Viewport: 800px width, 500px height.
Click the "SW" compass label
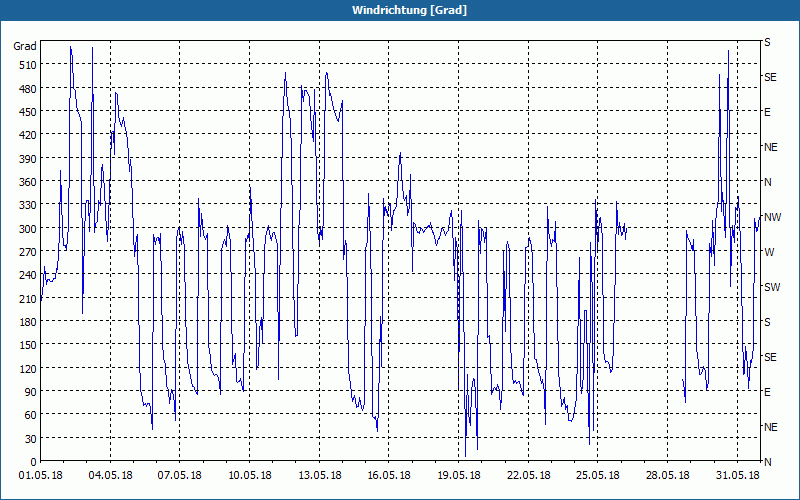pos(772,287)
